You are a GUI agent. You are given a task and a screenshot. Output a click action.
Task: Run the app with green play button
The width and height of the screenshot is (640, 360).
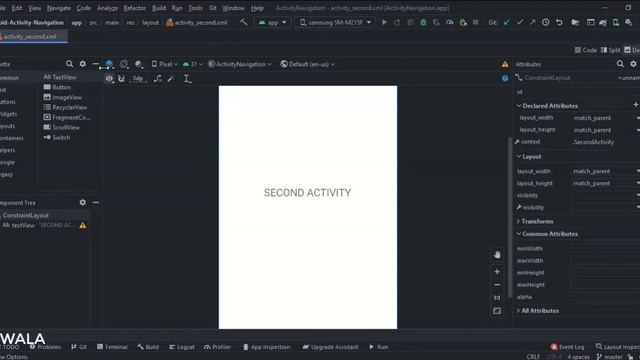(384, 22)
